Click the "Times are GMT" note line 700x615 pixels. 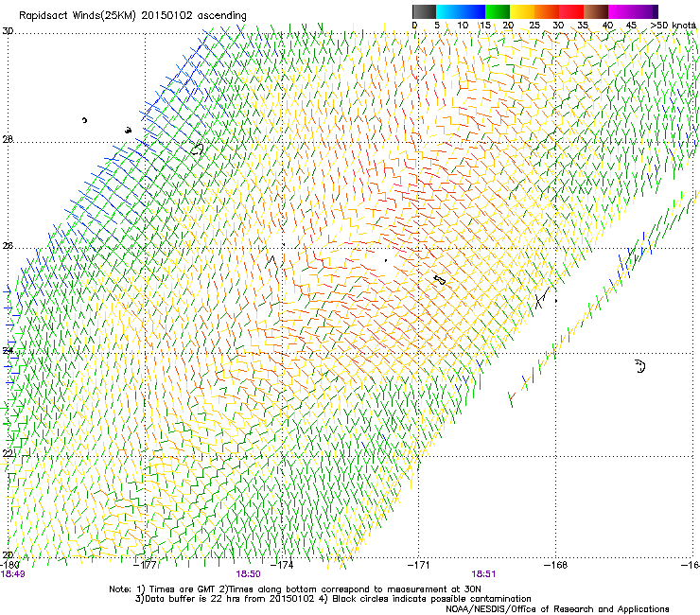tap(295, 589)
